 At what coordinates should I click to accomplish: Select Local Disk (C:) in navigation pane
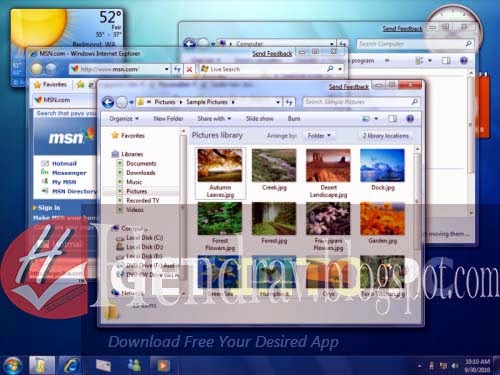pos(144,238)
